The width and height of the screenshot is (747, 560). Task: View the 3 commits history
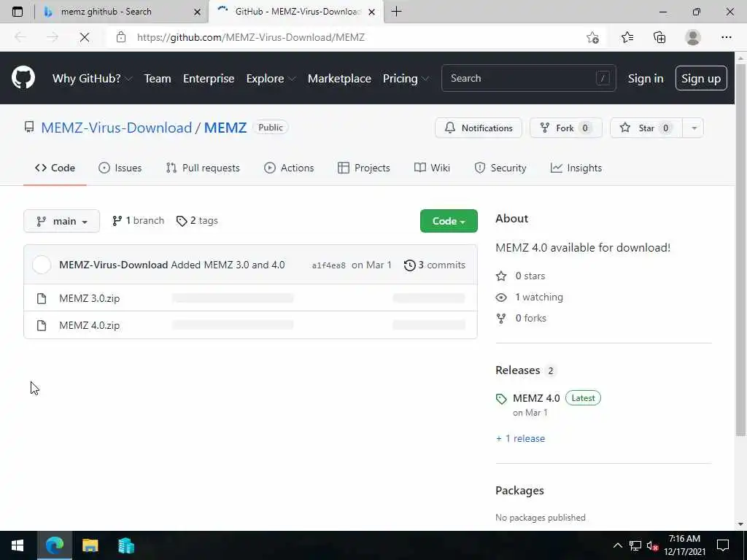pyautogui.click(x=435, y=265)
